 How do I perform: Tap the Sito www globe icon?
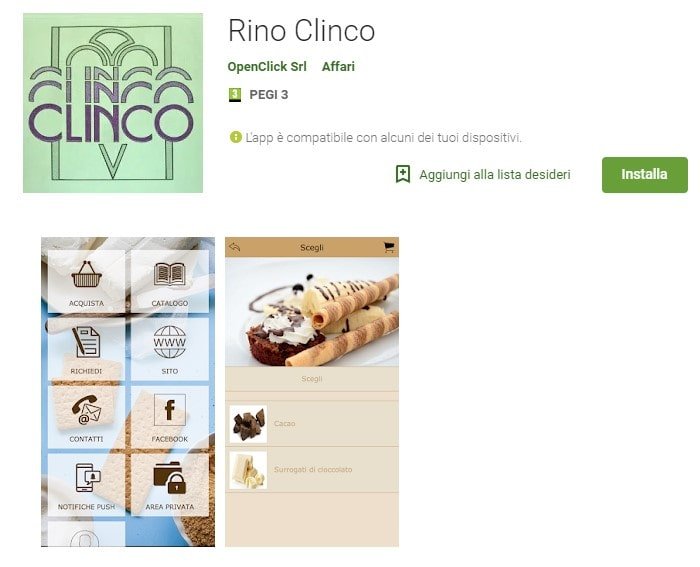click(x=170, y=342)
